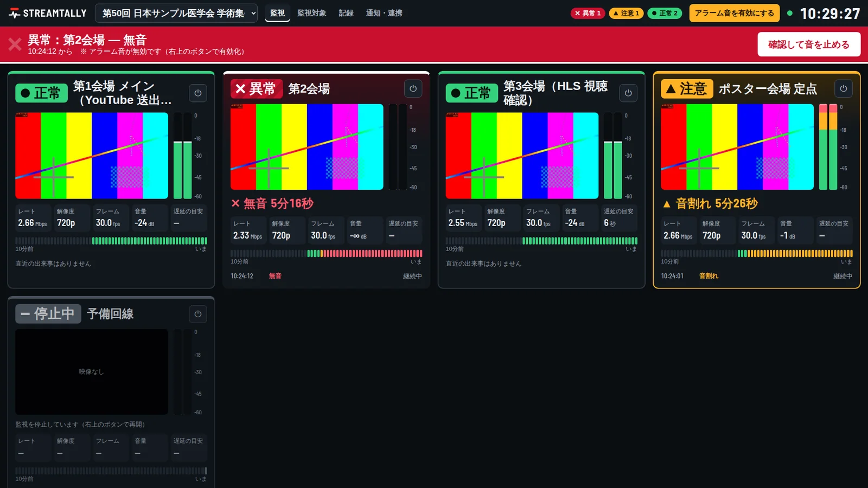Click the 異常 1 status badge
Screen dimensions: 868x488
[x=588, y=13]
